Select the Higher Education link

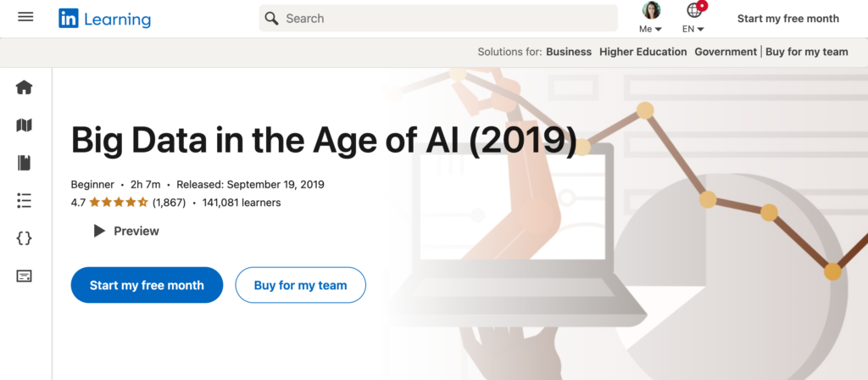point(643,52)
